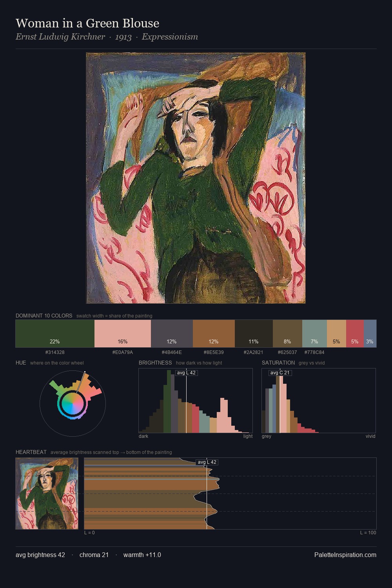Screen dimensions: 392x588
Task: Pick the tan 5% swatch
Action: [336, 334]
